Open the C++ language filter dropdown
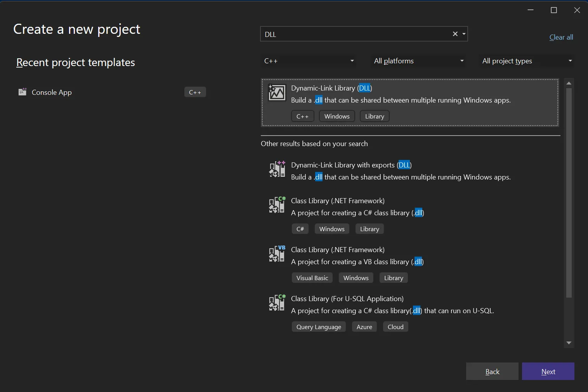Image resolution: width=588 pixels, height=392 pixels. 309,61
